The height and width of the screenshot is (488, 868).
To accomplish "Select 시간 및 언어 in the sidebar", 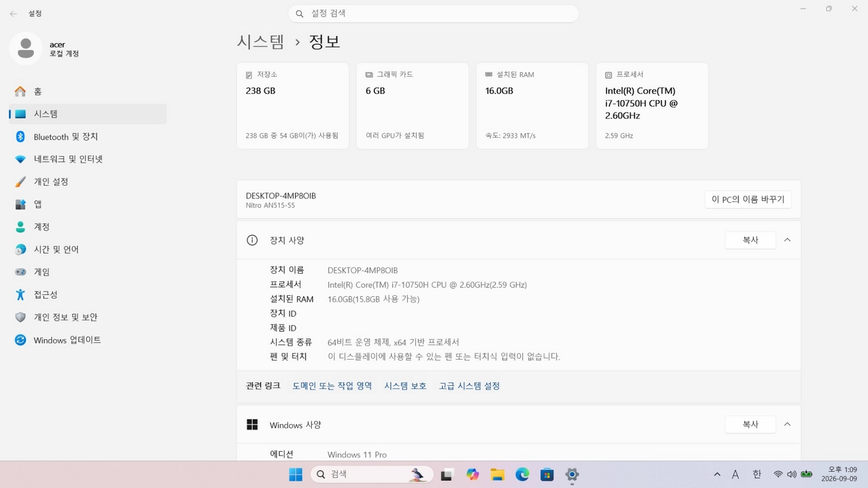I will (88, 249).
